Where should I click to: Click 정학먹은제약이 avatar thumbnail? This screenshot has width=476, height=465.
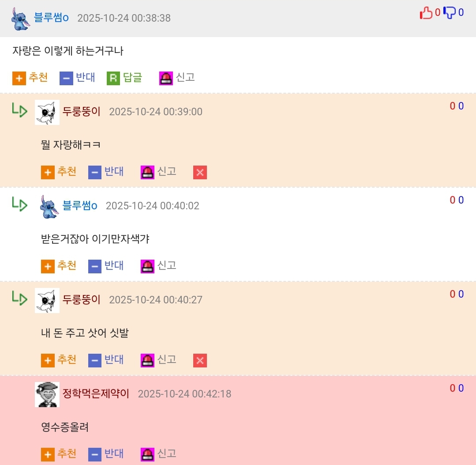point(47,394)
